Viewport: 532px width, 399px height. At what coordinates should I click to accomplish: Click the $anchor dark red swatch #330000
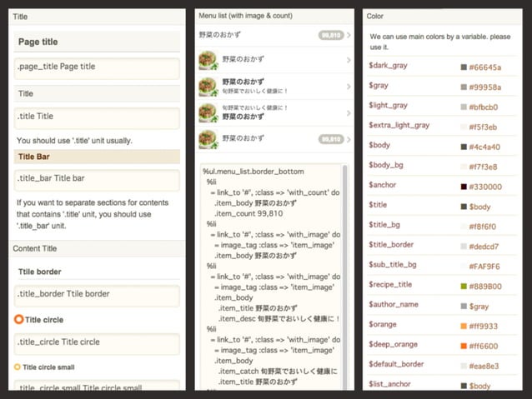click(464, 187)
